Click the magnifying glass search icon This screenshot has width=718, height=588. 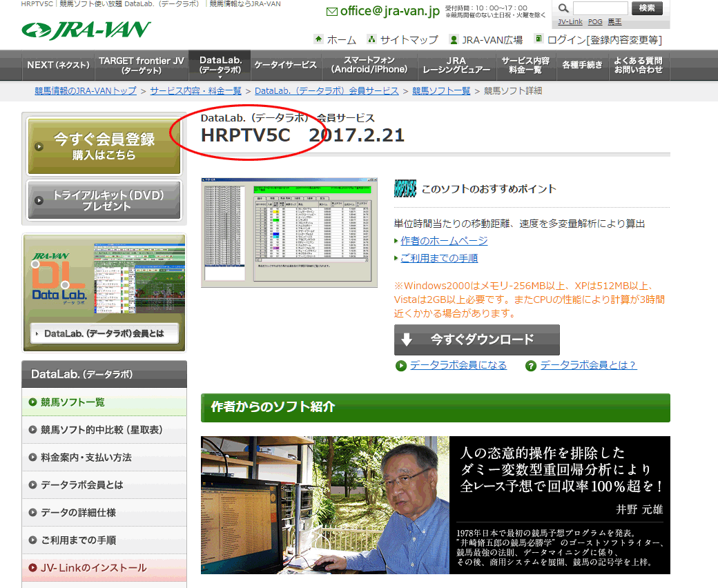tap(563, 8)
